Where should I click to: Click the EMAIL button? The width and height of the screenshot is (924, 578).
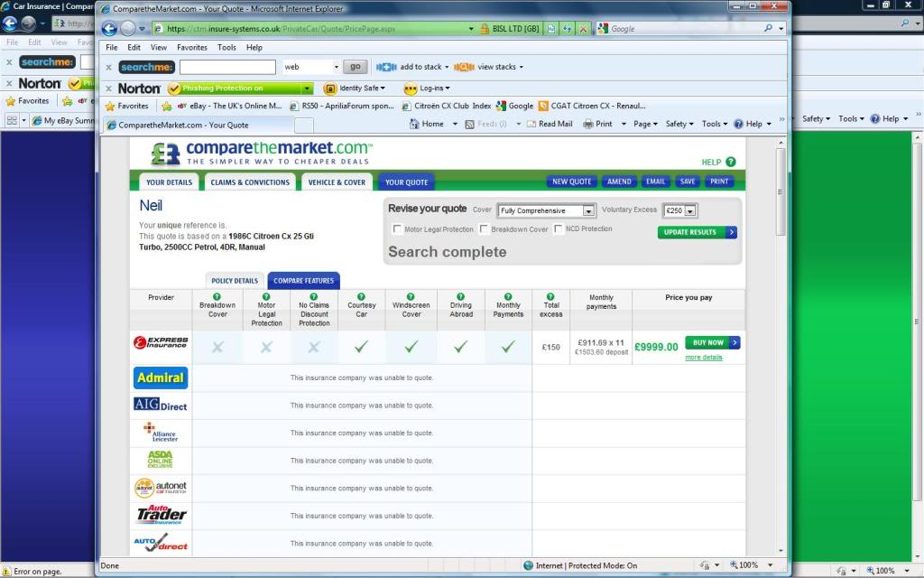pyautogui.click(x=655, y=182)
